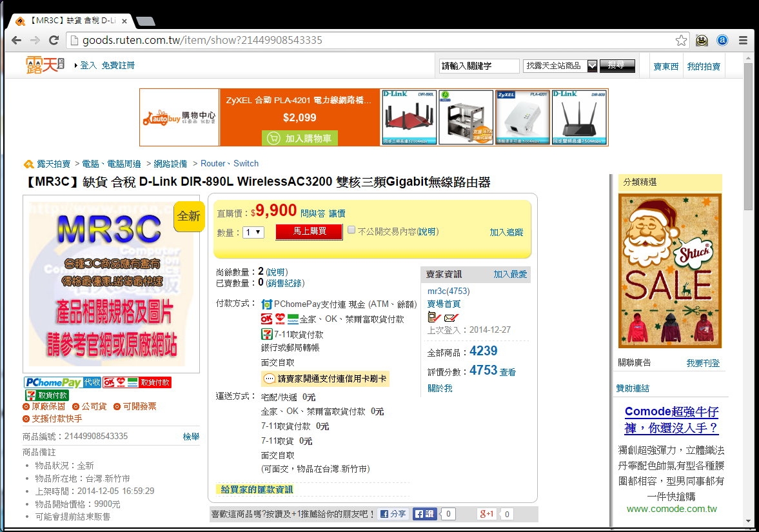759x532 pixels.
Task: Open the 賣東西 sell link
Action: tap(666, 66)
